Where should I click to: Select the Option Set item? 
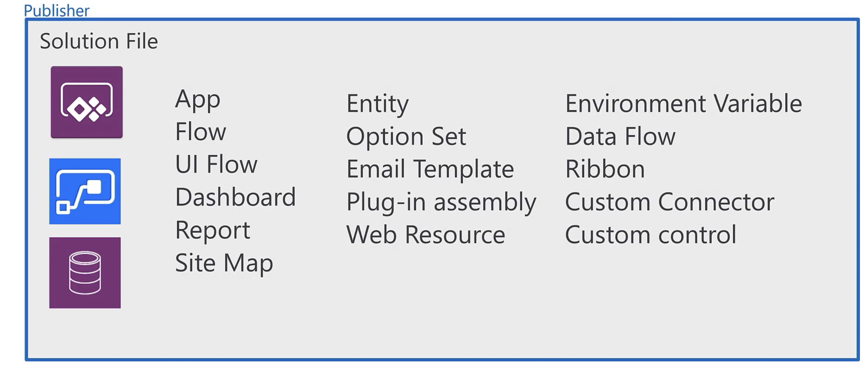pos(406,137)
